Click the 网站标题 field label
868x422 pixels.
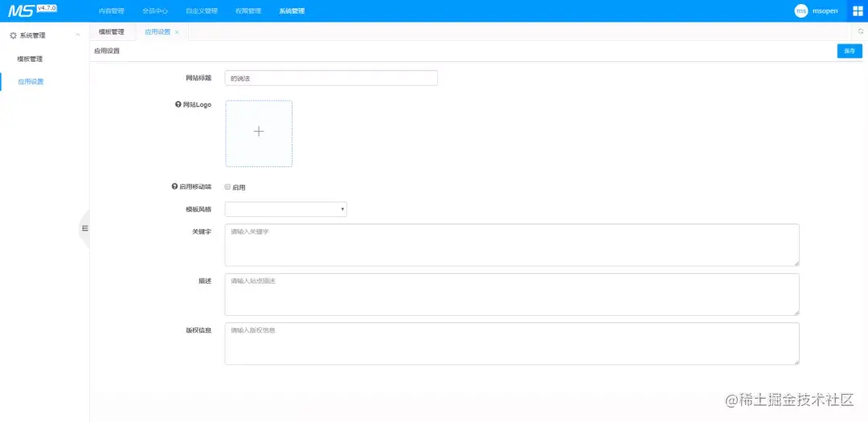[x=199, y=78]
